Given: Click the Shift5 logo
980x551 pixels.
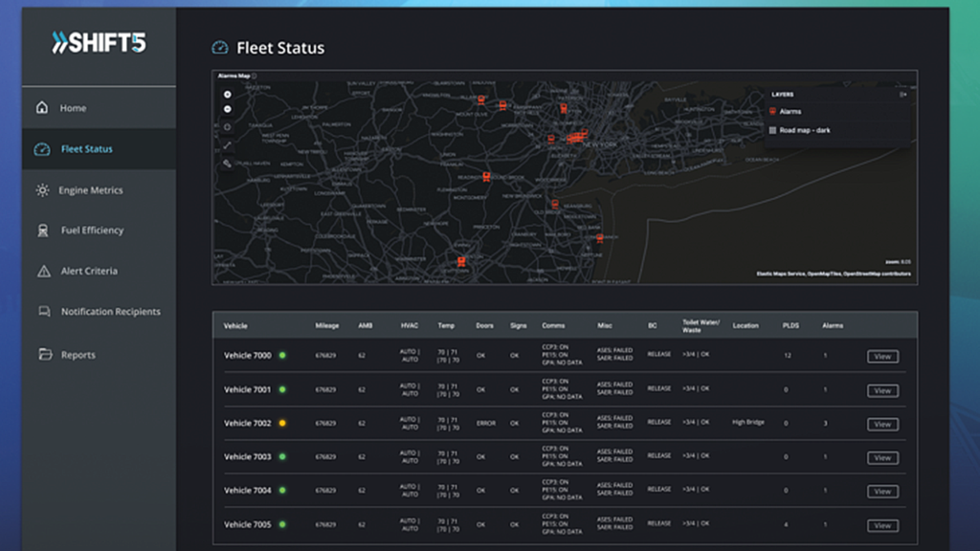Looking at the screenshot, I should (x=99, y=43).
